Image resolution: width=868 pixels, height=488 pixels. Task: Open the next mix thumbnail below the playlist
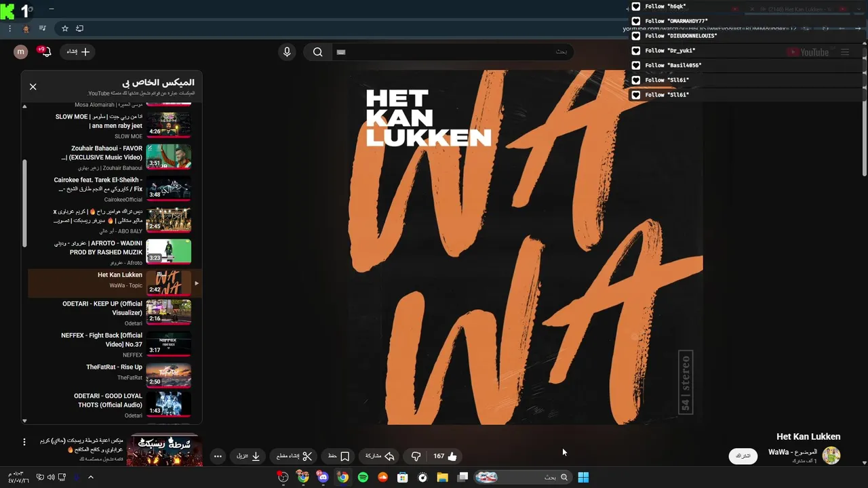pyautogui.click(x=164, y=450)
